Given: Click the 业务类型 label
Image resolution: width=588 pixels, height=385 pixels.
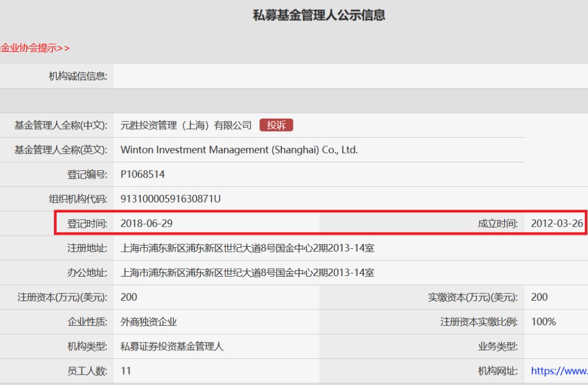Looking at the screenshot, I should [x=498, y=346].
